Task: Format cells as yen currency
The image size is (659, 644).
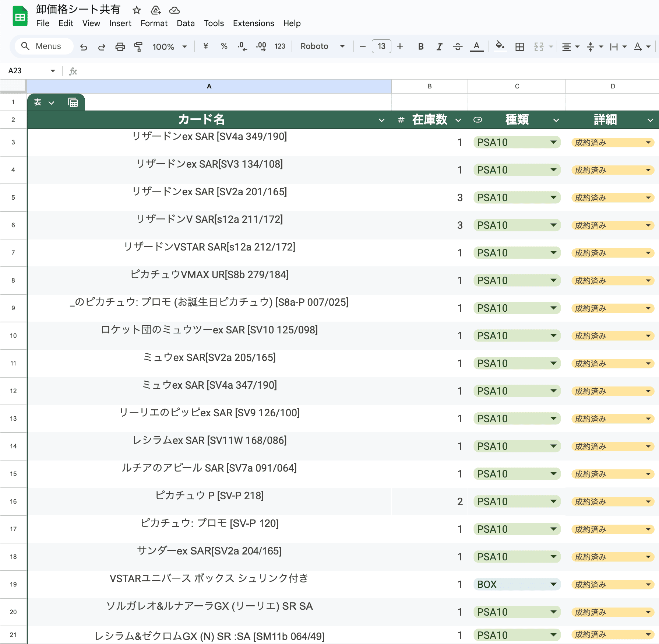Action: (206, 46)
